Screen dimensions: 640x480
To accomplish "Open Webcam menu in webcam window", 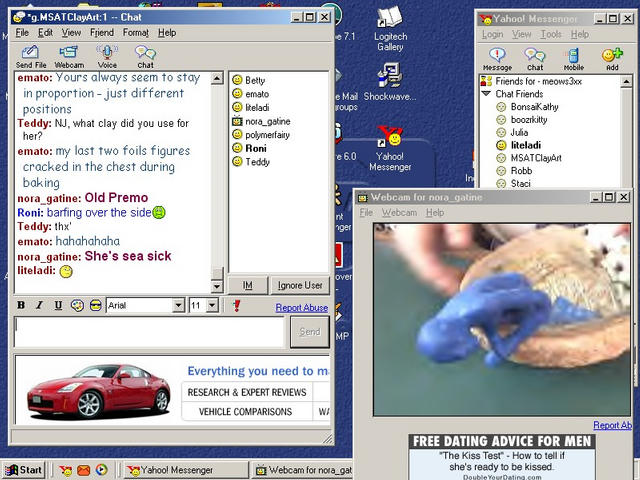I will coord(399,213).
